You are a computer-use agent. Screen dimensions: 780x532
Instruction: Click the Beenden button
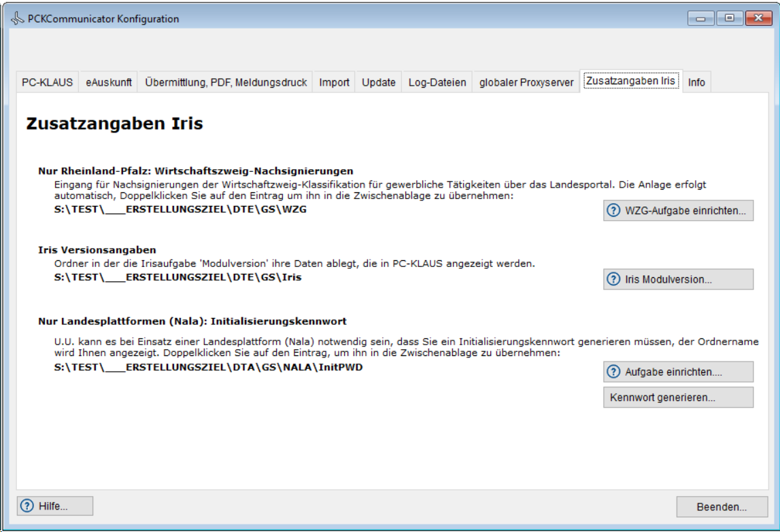point(722,506)
